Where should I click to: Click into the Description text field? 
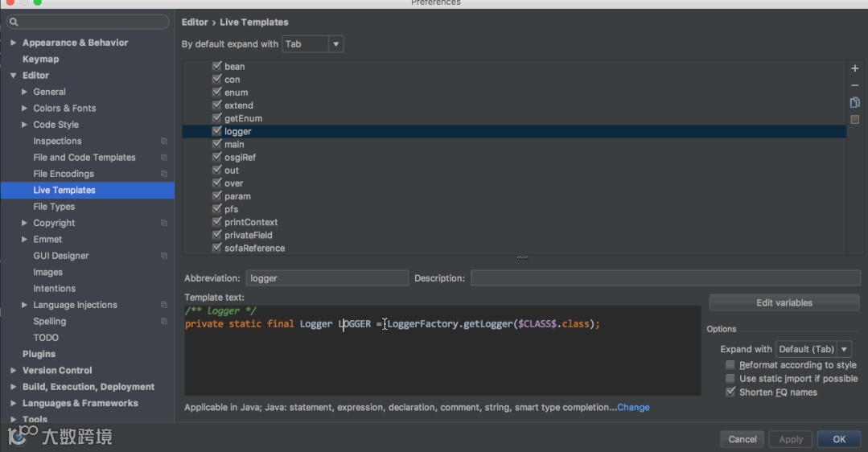(x=664, y=278)
